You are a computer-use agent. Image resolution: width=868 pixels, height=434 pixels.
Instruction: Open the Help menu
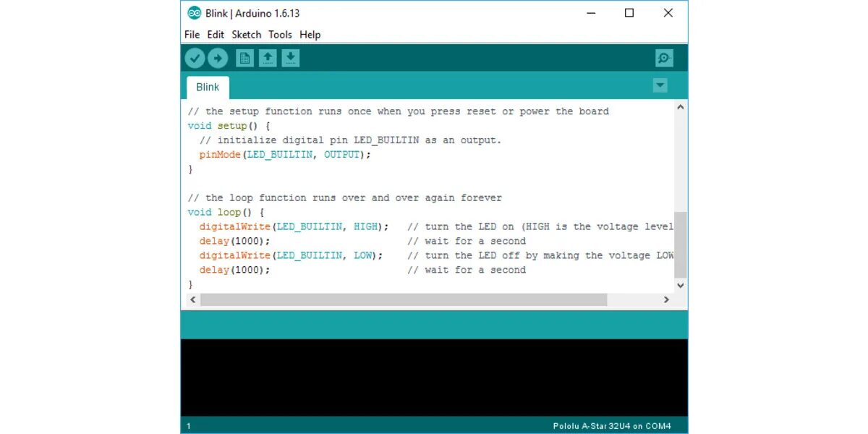[x=310, y=35]
